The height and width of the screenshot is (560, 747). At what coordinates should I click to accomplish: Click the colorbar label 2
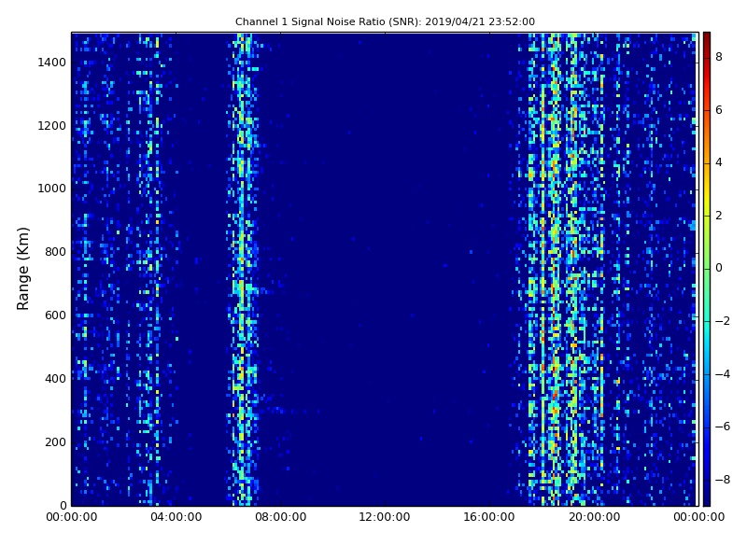pyautogui.click(x=719, y=216)
